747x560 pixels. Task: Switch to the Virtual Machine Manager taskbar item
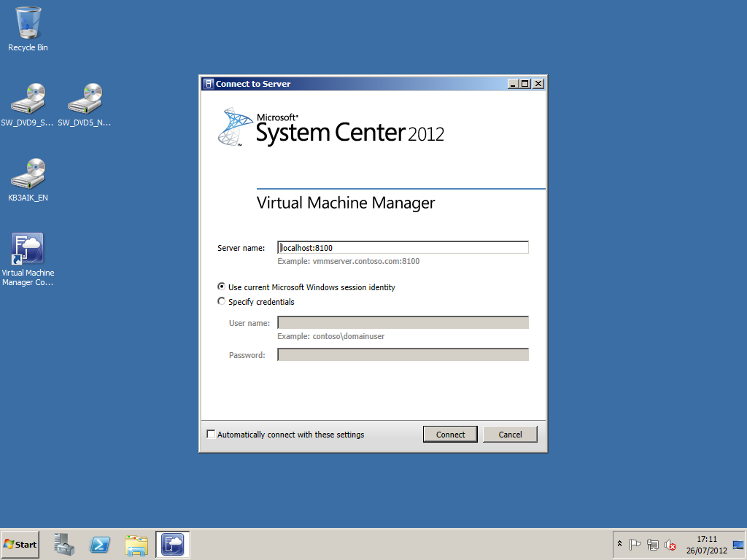[x=172, y=544]
